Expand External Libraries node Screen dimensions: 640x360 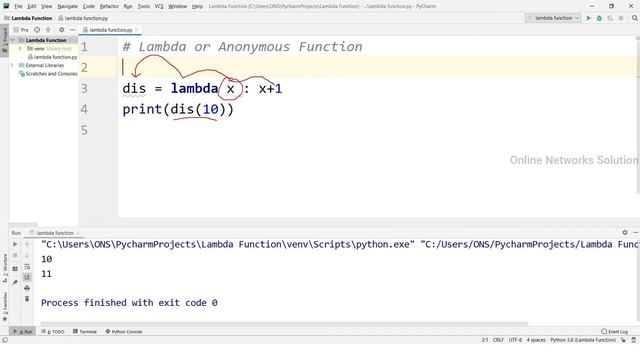(x=12, y=65)
